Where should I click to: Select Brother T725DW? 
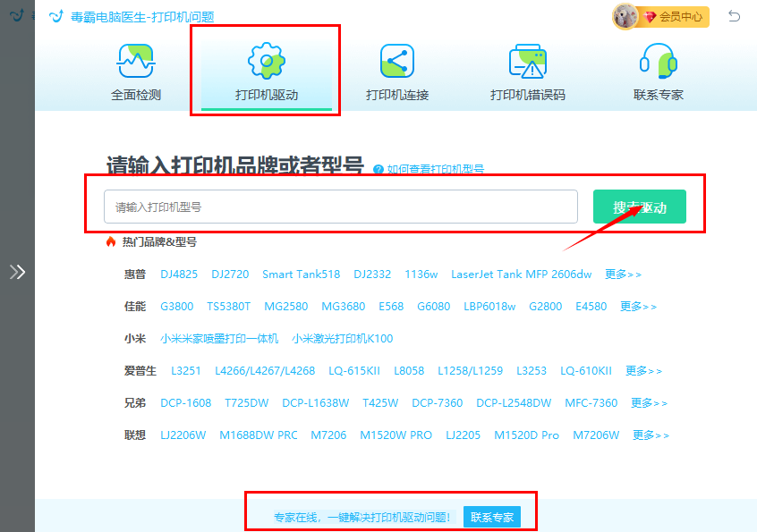(x=247, y=402)
